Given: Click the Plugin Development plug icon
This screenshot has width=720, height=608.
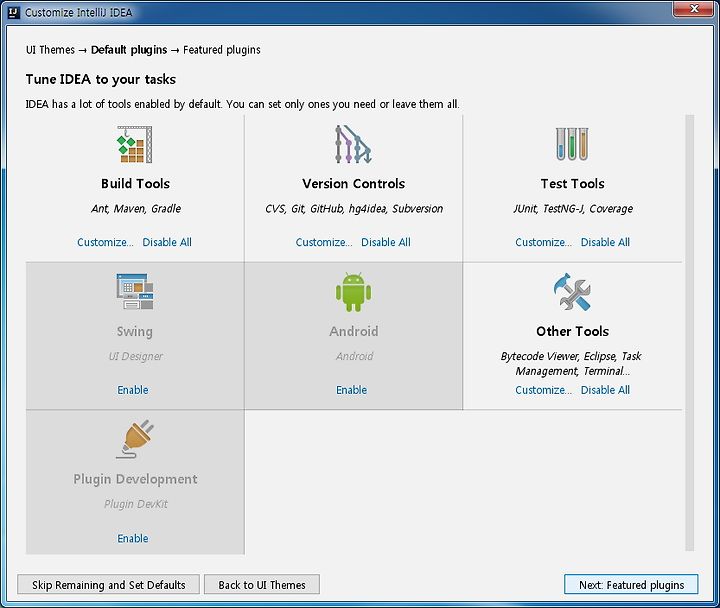Looking at the screenshot, I should tap(135, 439).
